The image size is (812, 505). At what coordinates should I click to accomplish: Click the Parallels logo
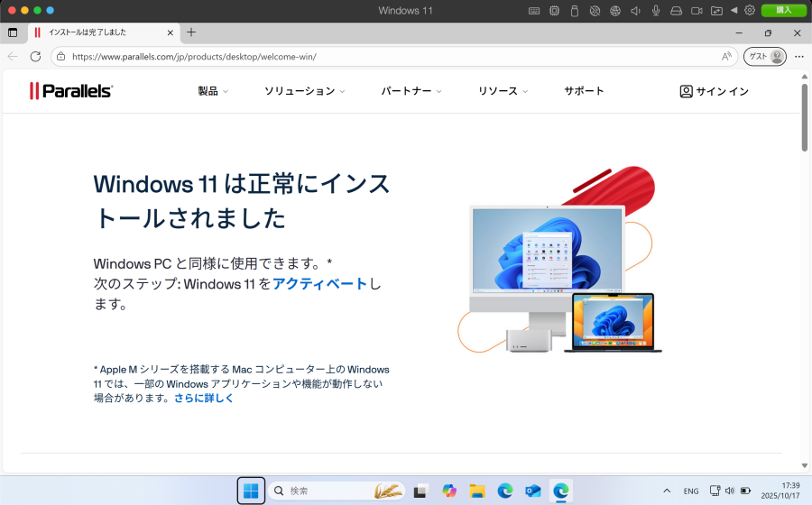tap(71, 91)
